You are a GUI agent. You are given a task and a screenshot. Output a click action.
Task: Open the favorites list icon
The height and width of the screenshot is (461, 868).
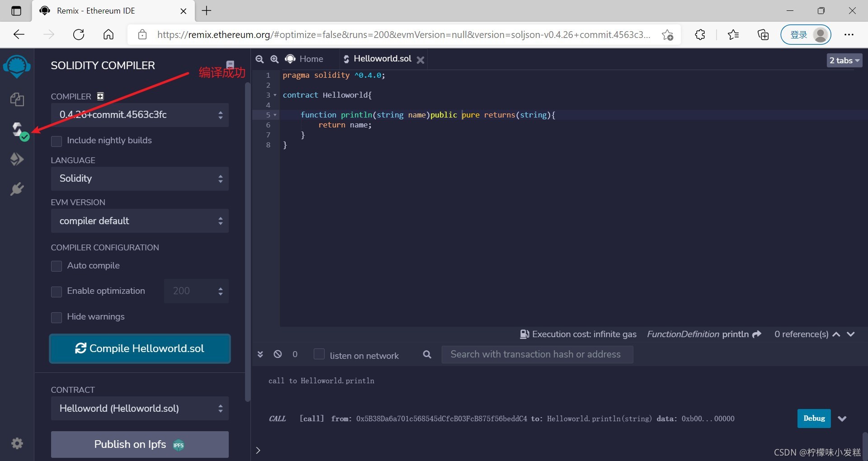(733, 35)
